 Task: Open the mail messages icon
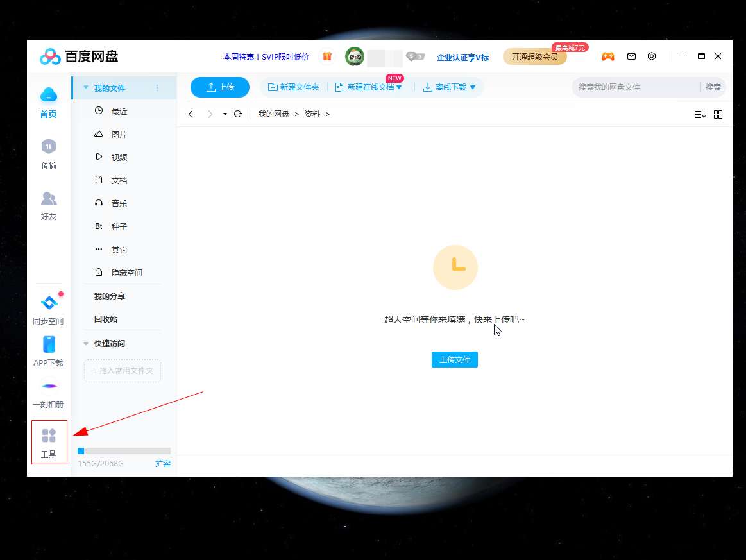tap(631, 56)
